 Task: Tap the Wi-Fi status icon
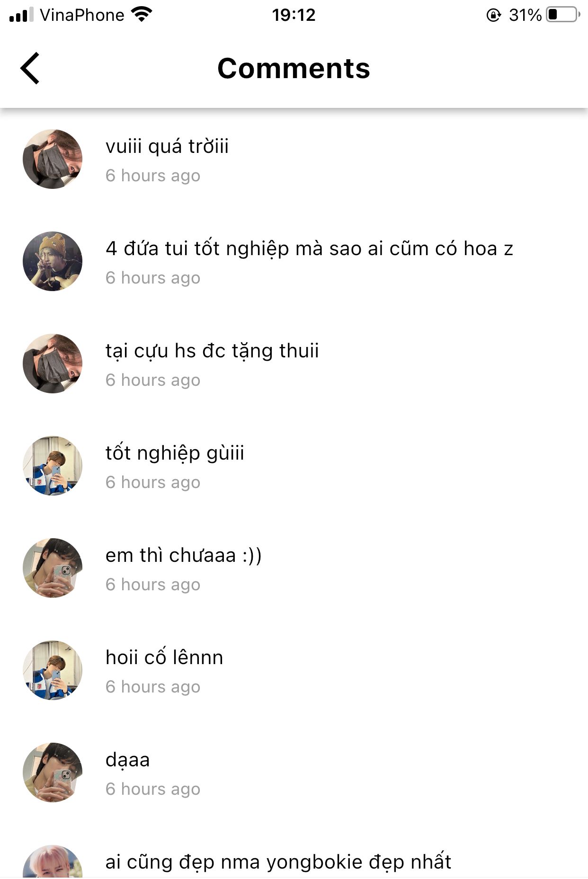tap(142, 15)
